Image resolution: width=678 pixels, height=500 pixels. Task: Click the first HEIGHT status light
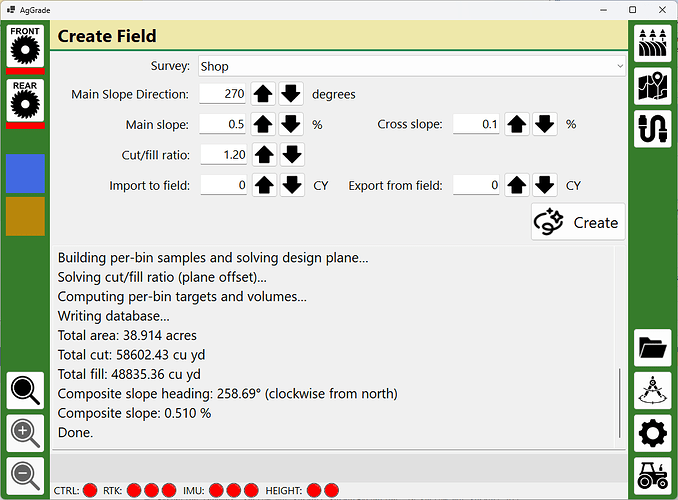point(314,490)
